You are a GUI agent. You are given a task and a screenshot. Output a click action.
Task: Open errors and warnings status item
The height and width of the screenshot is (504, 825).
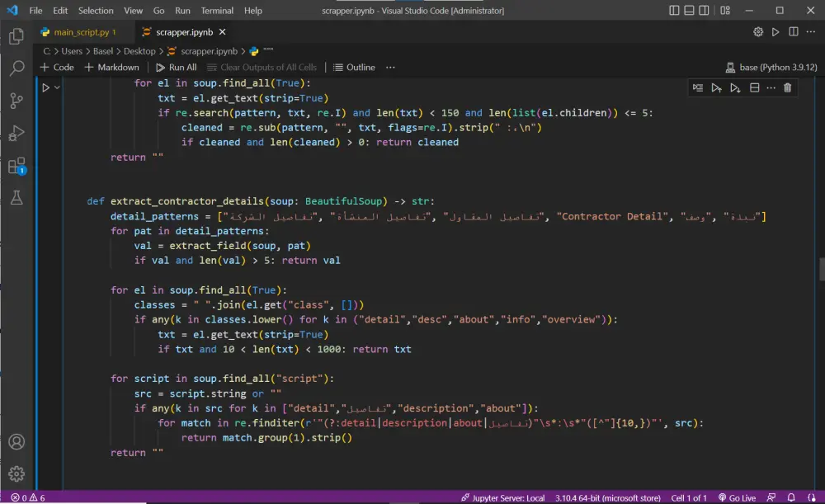tap(28, 497)
